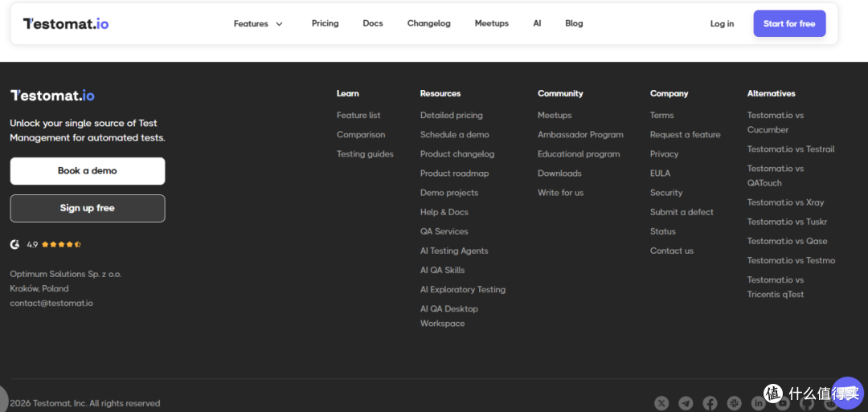Viewport: 868px width, 412px height.
Task: Open the Request a feature link
Action: 686,134
